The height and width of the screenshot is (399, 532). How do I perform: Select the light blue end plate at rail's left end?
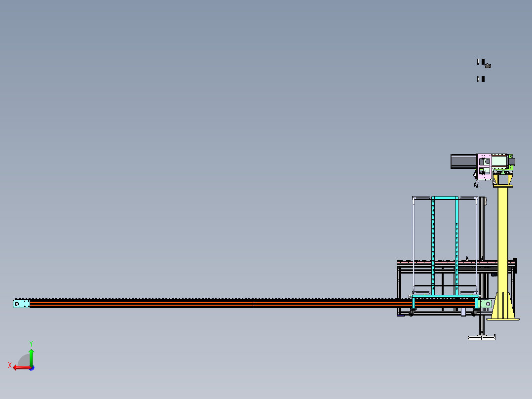point(21,304)
